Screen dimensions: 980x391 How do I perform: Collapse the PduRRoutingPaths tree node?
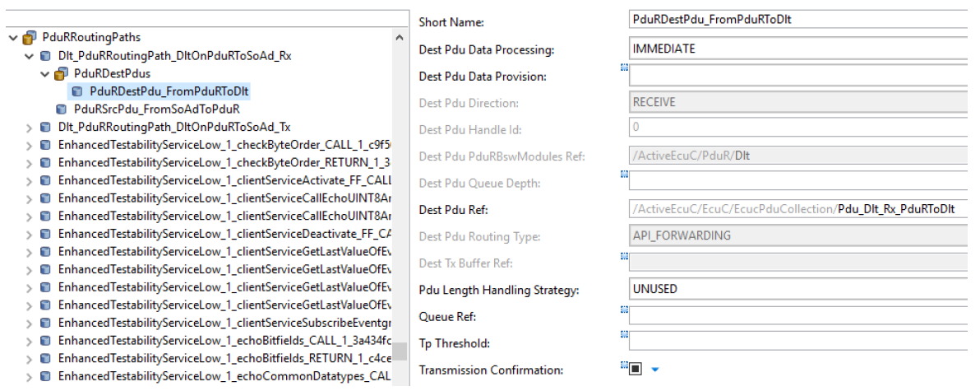point(14,38)
